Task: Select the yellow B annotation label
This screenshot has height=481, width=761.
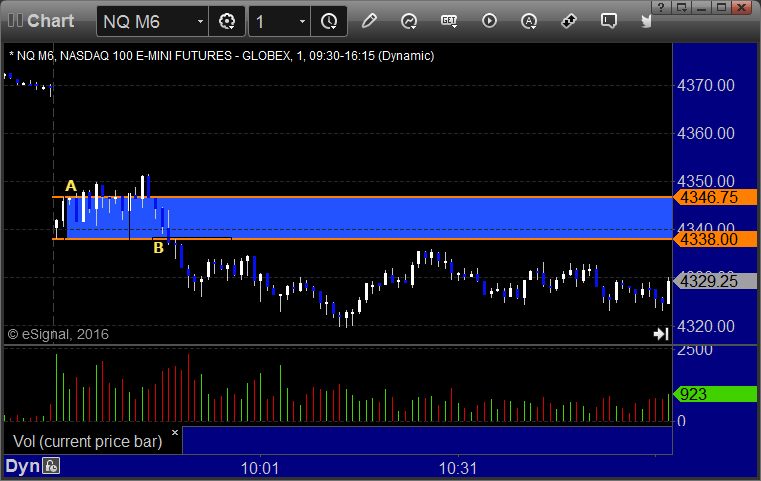Action: point(159,248)
